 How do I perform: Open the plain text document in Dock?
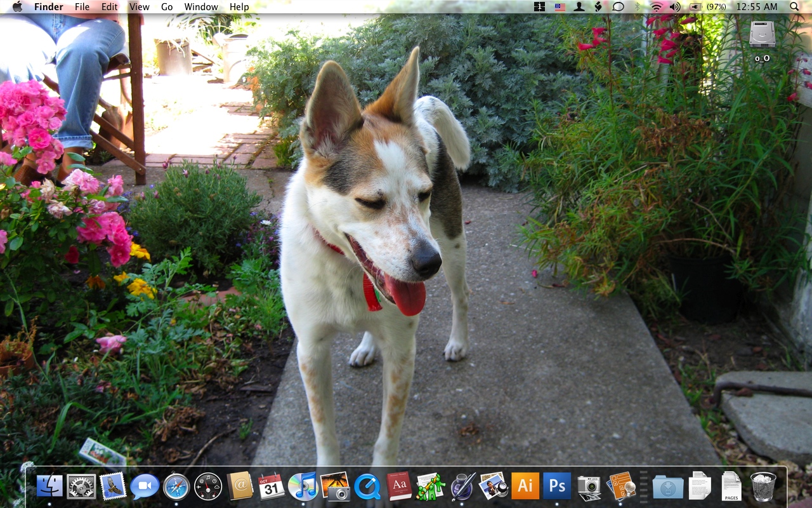(x=700, y=486)
